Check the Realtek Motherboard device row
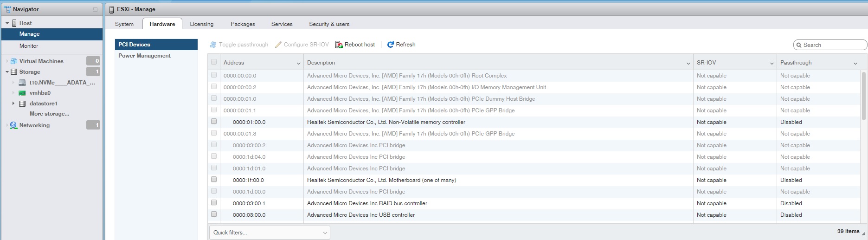This screenshot has height=240, width=868. click(214, 180)
